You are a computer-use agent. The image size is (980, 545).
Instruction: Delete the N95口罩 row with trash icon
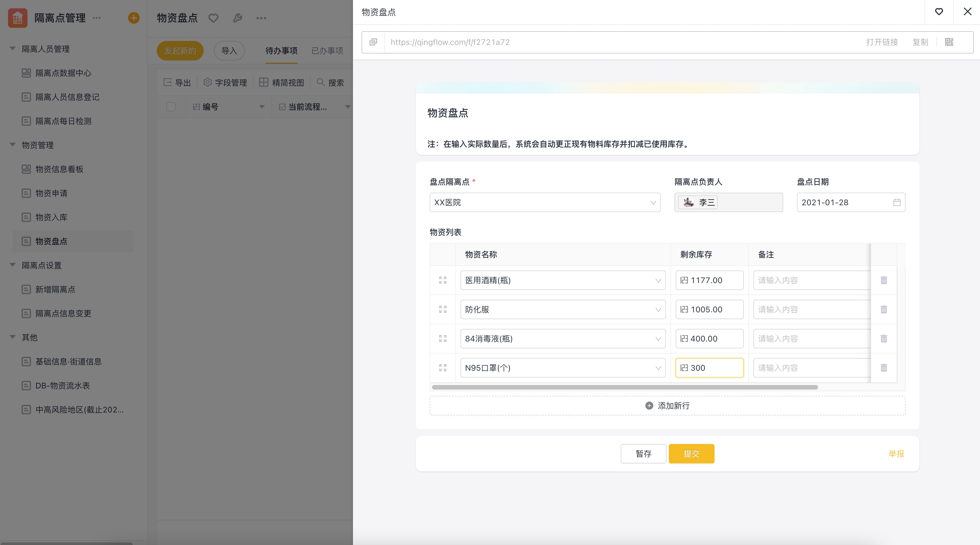[x=883, y=368]
